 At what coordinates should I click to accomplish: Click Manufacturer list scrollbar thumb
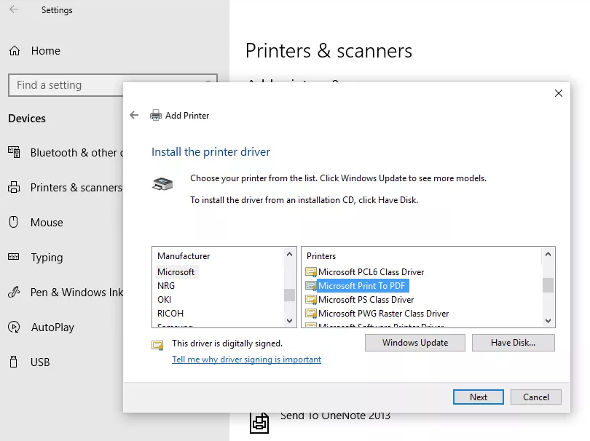click(x=289, y=295)
